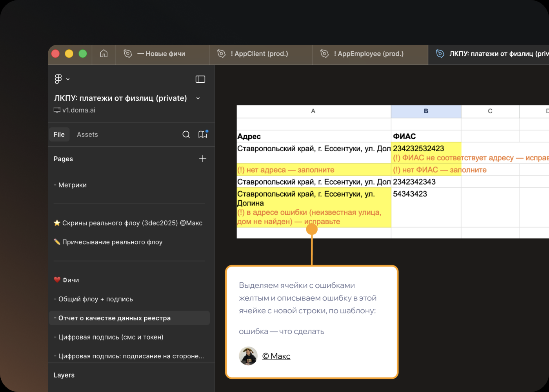
Task: Click the v1.doma.ai project link
Action: (x=78, y=110)
